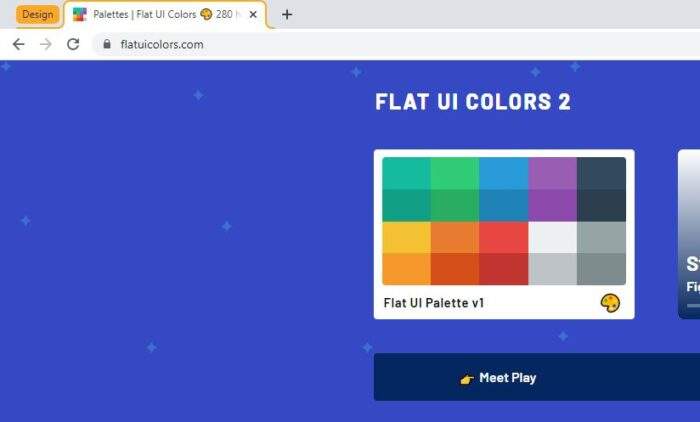Click the padlock site info icon
700x422 pixels.
click(x=107, y=44)
